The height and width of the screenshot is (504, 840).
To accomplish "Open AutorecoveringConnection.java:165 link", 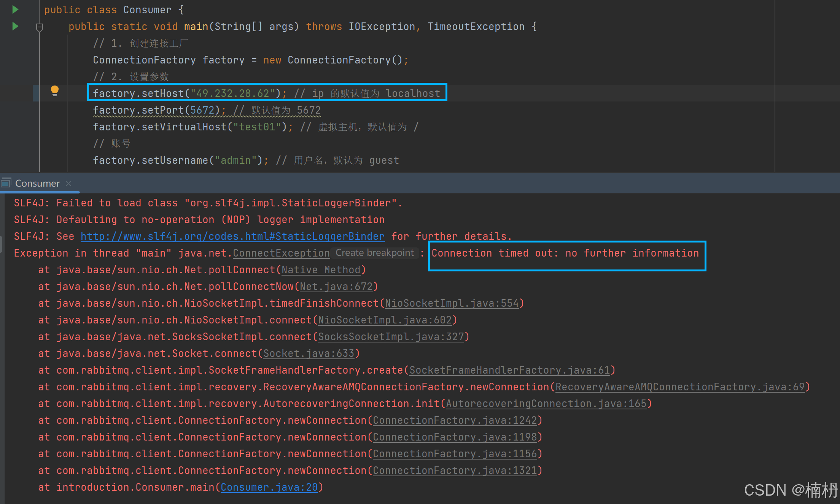I will coord(546,404).
